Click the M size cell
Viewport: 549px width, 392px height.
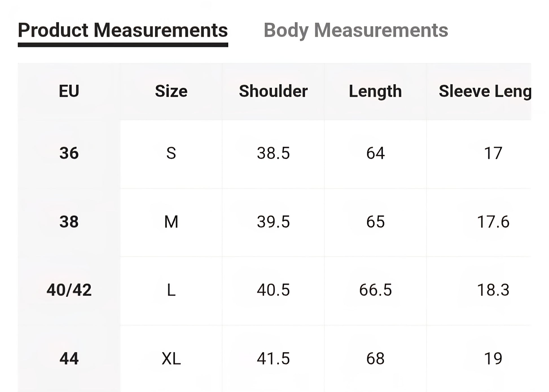coord(171,222)
